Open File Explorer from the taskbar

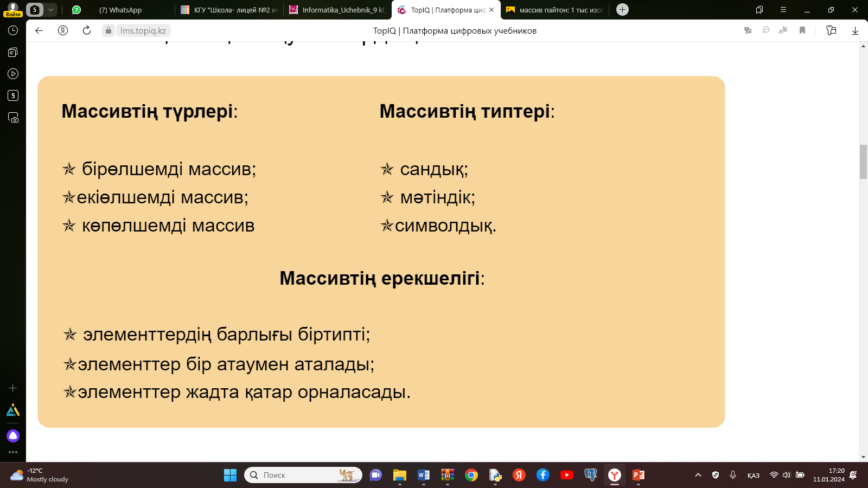(400, 475)
